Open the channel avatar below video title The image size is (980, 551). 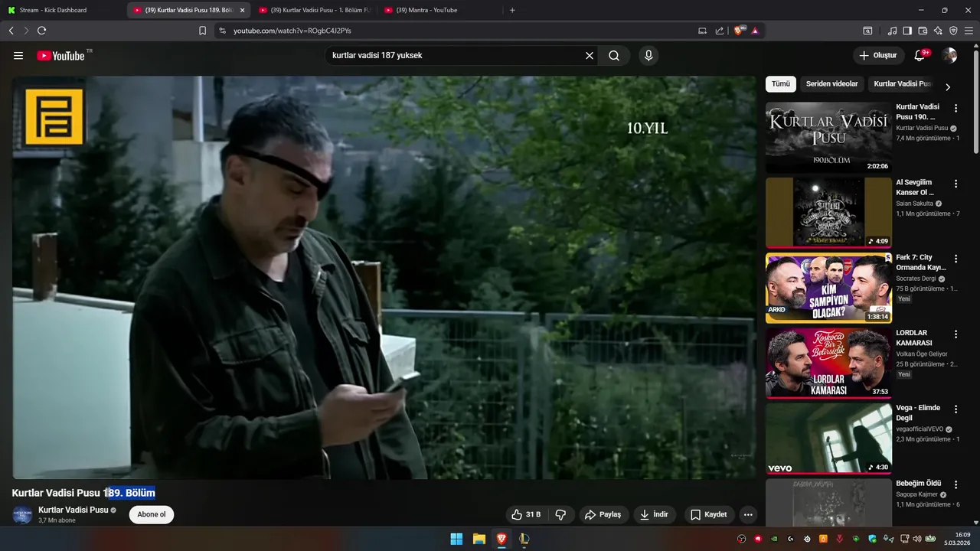coord(22,514)
